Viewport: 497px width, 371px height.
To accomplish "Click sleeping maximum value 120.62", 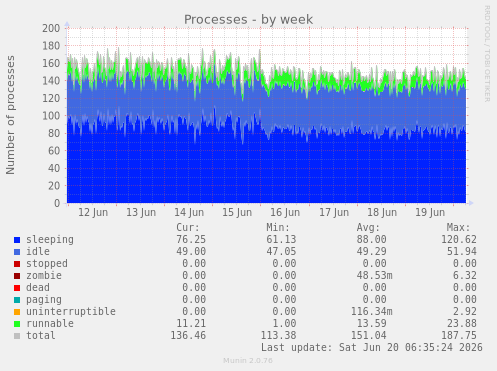I will [x=459, y=239].
